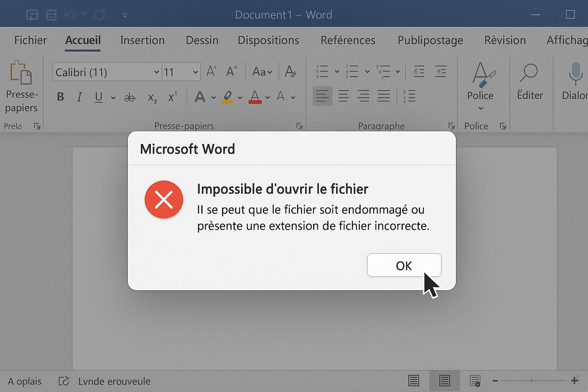Screen dimensions: 588x392
Task: Open the Fichier tab
Action: [x=31, y=40]
